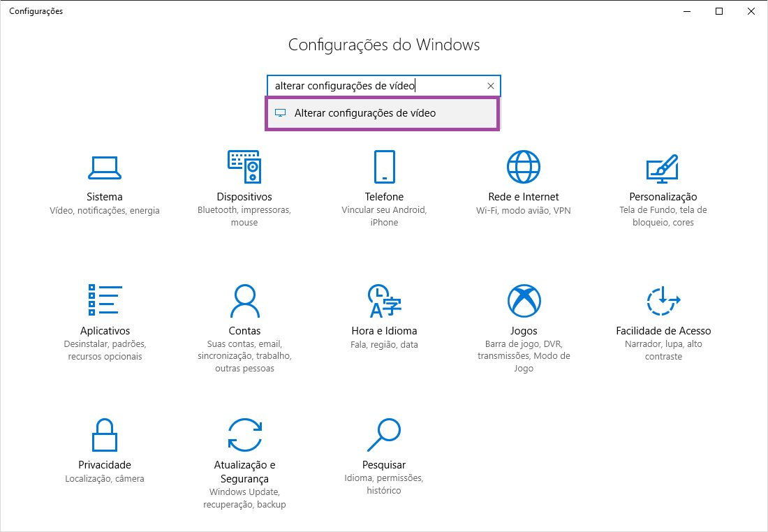The image size is (768, 532).
Task: Click the 'Rede e Internet' label
Action: [x=523, y=196]
